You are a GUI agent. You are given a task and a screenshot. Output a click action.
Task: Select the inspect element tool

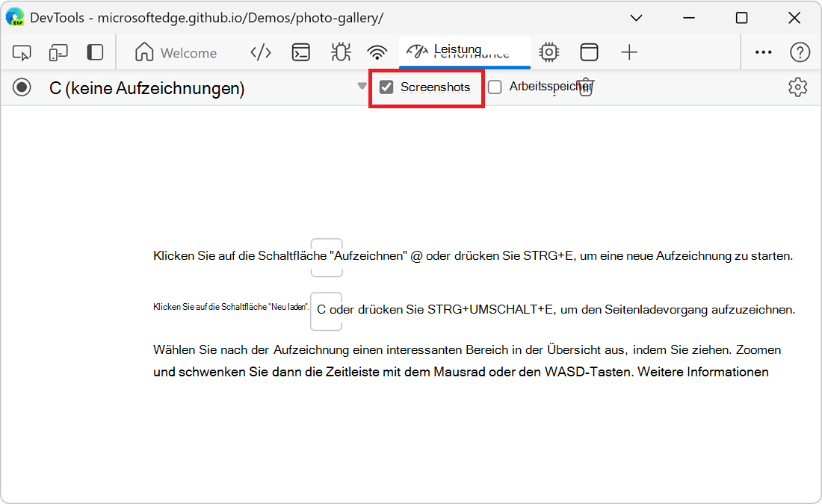click(22, 52)
